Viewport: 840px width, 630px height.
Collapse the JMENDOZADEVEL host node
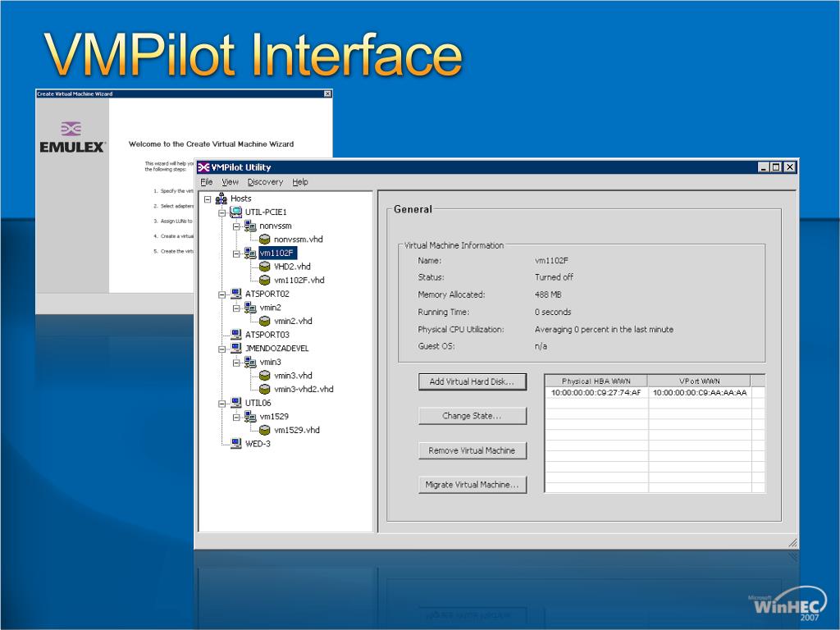click(x=221, y=349)
